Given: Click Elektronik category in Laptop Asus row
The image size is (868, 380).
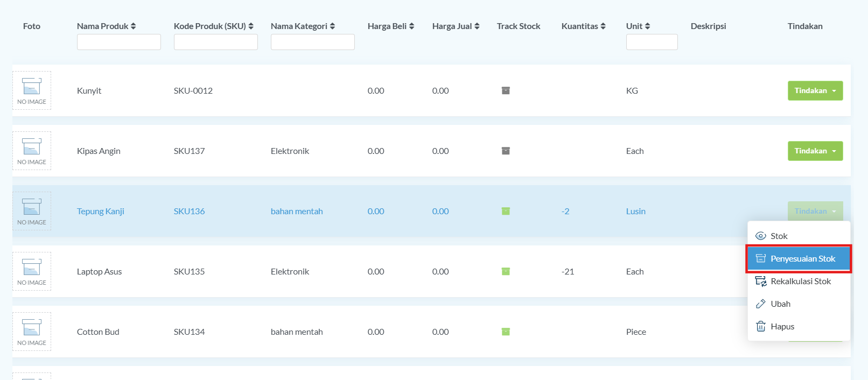Looking at the screenshot, I should point(290,271).
